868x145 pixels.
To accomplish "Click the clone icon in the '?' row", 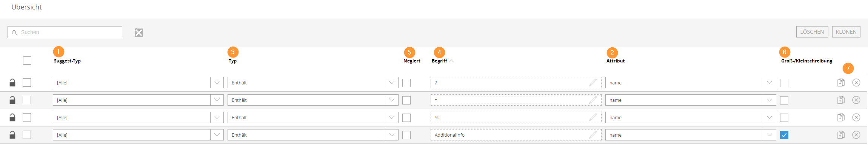I will 841,83.
